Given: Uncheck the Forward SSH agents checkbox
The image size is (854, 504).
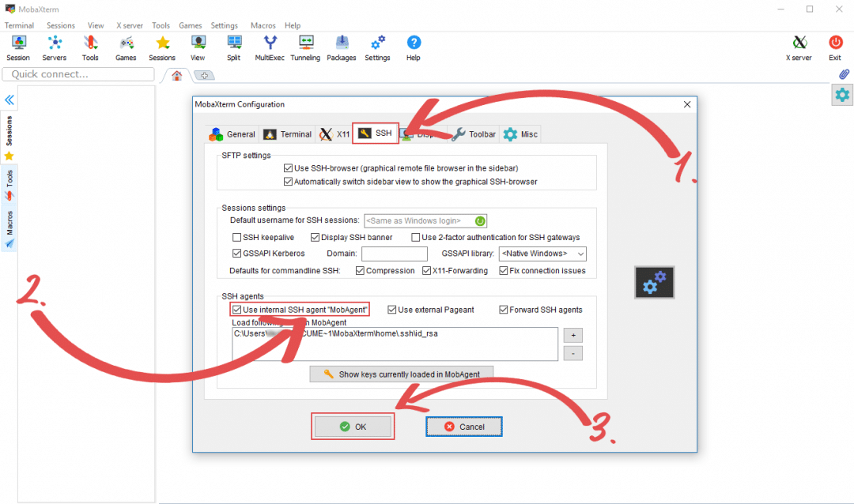Looking at the screenshot, I should [504, 310].
